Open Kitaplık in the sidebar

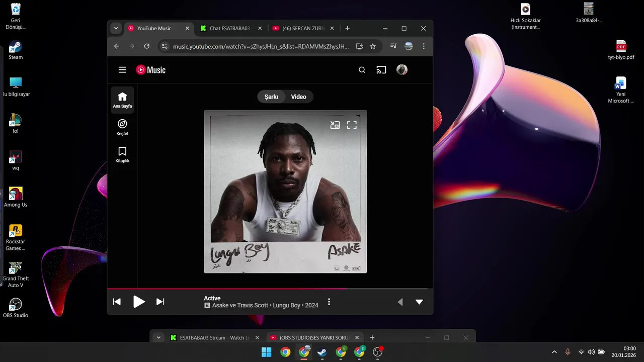click(x=122, y=155)
